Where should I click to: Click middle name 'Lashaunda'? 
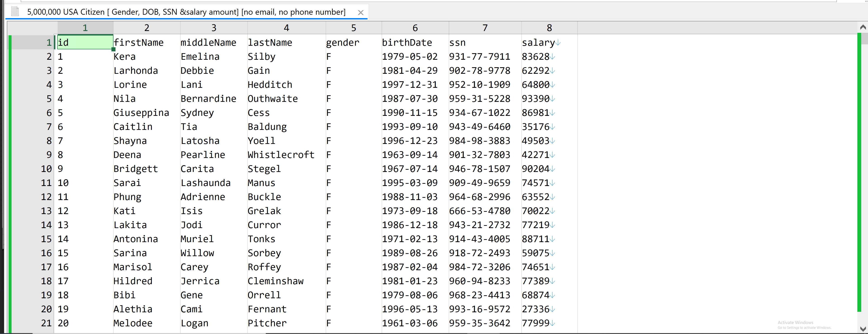pos(205,183)
